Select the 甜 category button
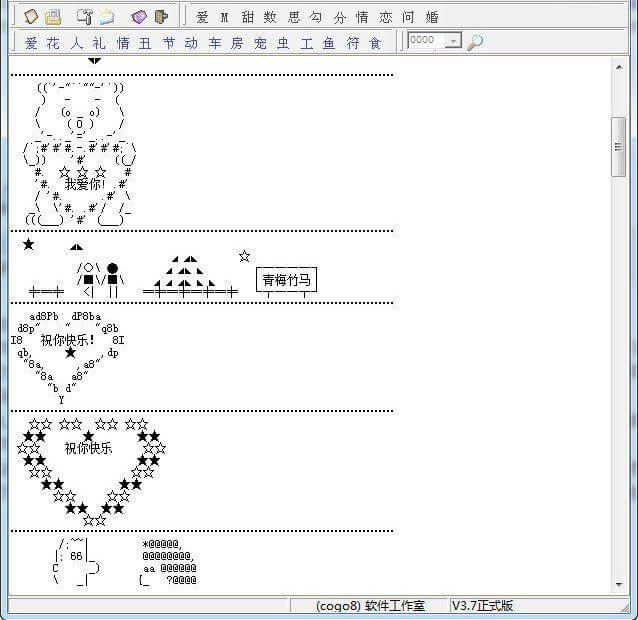The height and width of the screenshot is (620, 638). pyautogui.click(x=247, y=17)
